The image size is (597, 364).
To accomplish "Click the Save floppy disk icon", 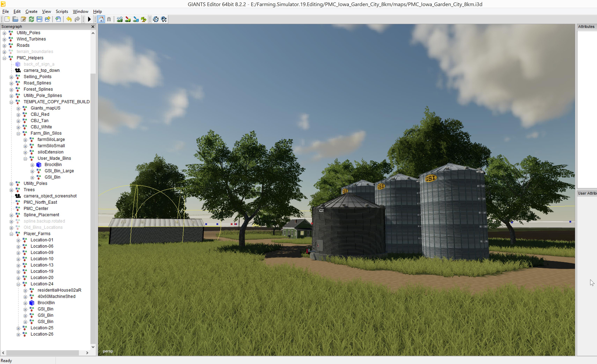I will click(39, 19).
